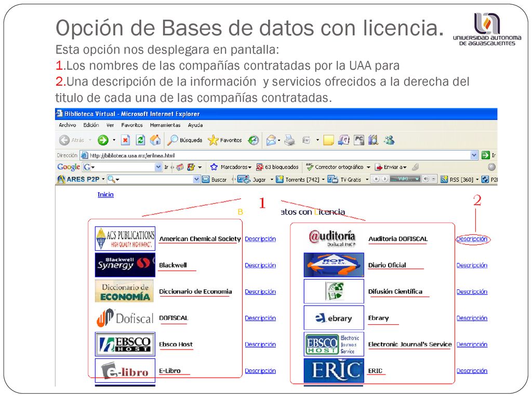The width and height of the screenshot is (532, 399).
Task: Open Descripción link for Electronic Journal's Service
Action: (x=472, y=344)
